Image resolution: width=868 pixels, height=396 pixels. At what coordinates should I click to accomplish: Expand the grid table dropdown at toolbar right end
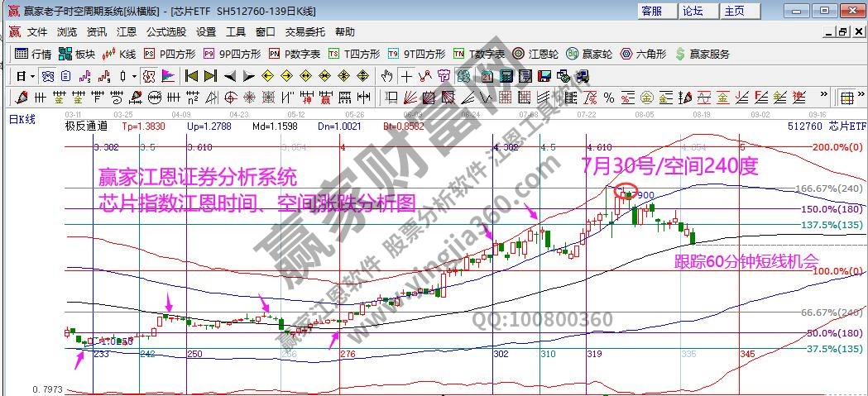(861, 98)
